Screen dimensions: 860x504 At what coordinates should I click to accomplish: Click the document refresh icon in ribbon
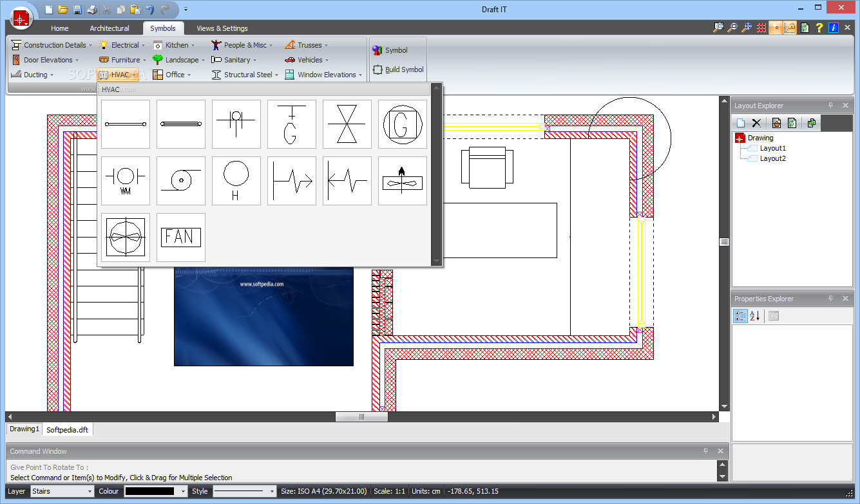tap(805, 28)
